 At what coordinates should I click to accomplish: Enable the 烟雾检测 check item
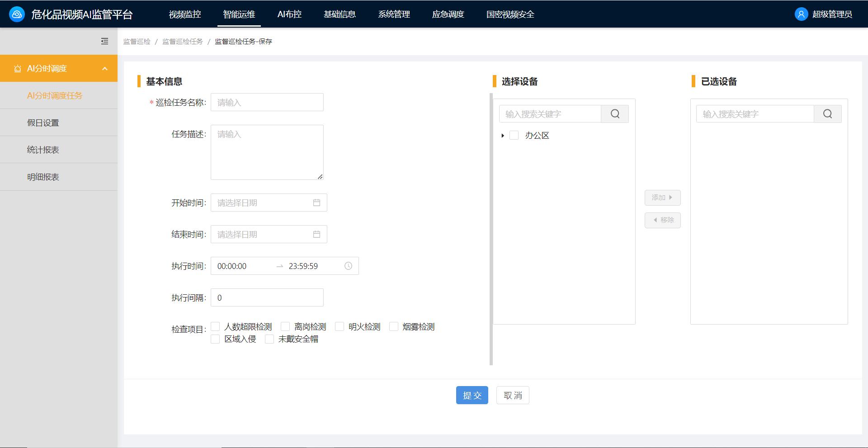pyautogui.click(x=393, y=326)
